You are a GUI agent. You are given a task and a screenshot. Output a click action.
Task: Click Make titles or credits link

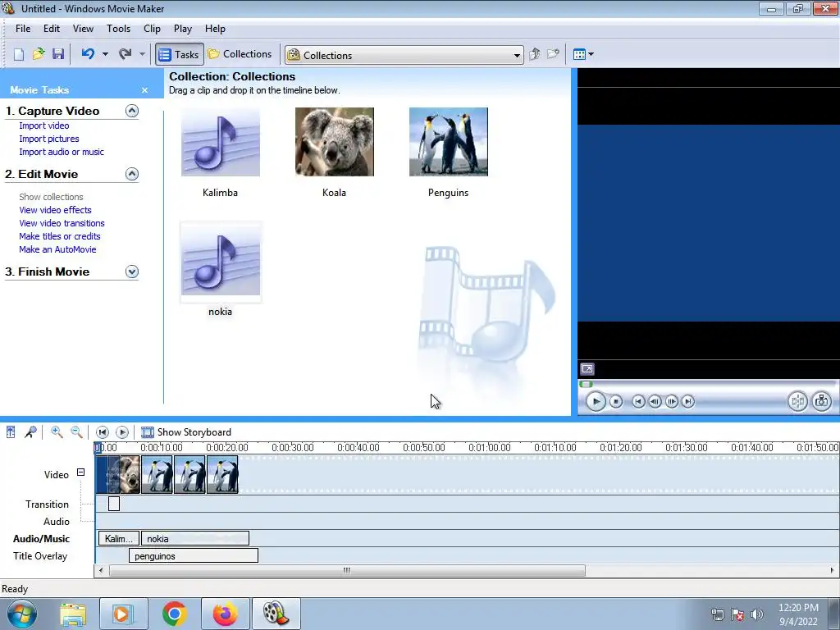coord(60,236)
